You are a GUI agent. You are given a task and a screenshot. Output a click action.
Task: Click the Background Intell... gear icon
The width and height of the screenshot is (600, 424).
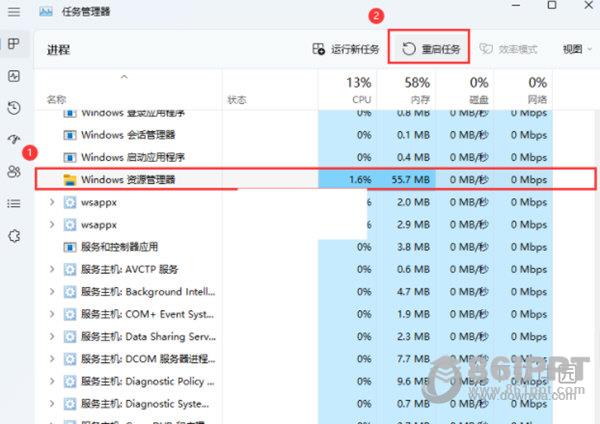click(x=70, y=292)
